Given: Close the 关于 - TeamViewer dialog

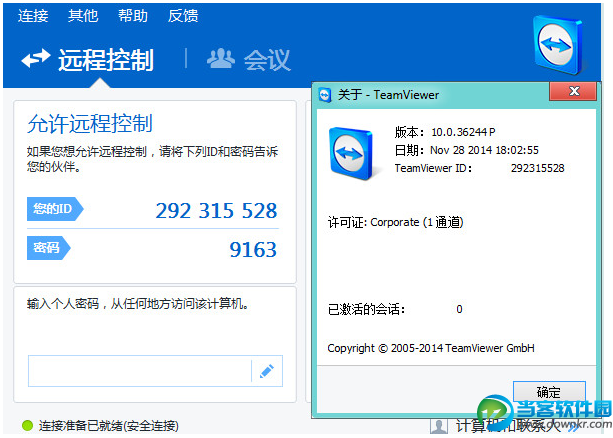Looking at the screenshot, I should (x=573, y=91).
